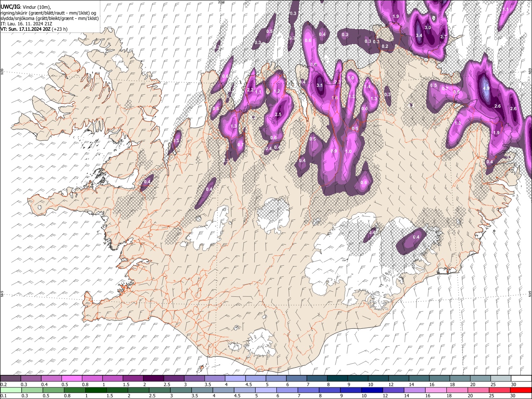The width and height of the screenshot is (532, 399).
Task: Pick the lavender snow swatch labeled 4
Action: click(x=235, y=379)
